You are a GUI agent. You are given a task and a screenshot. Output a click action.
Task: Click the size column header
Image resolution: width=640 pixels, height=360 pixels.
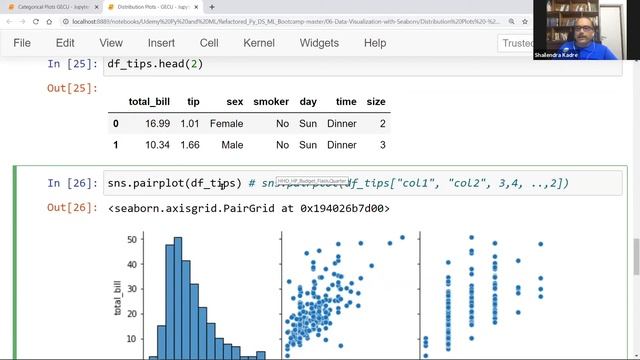click(376, 102)
